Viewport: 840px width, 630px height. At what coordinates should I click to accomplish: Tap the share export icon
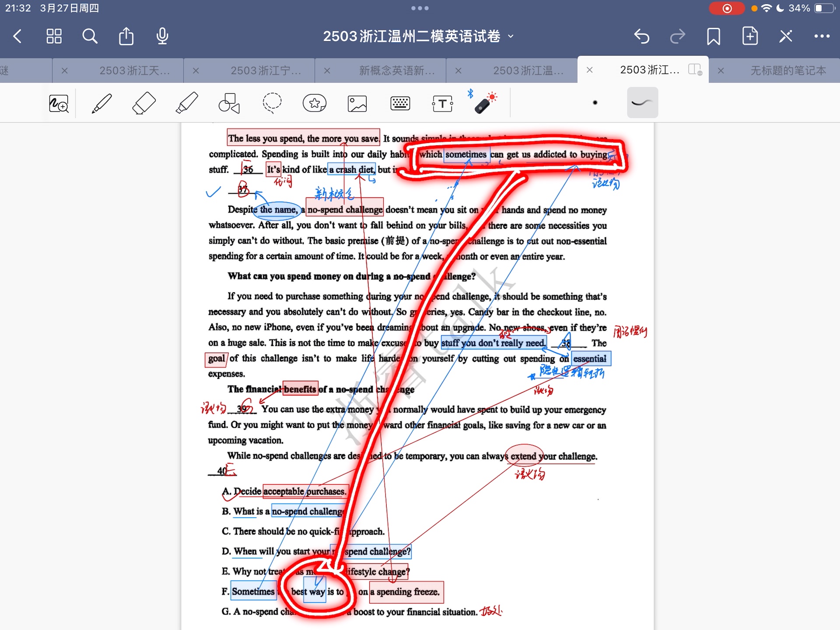tap(126, 36)
